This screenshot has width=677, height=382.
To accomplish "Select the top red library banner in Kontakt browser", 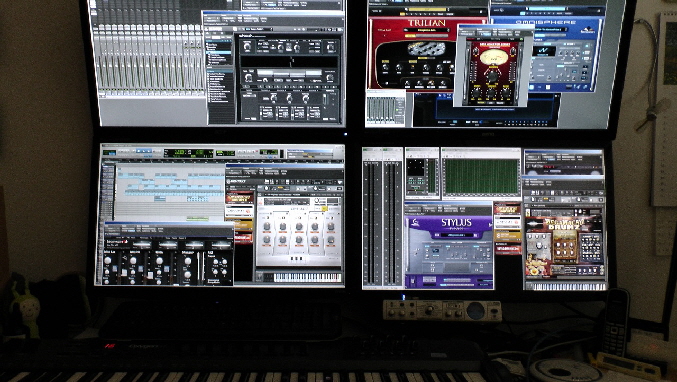I will tap(239, 198).
